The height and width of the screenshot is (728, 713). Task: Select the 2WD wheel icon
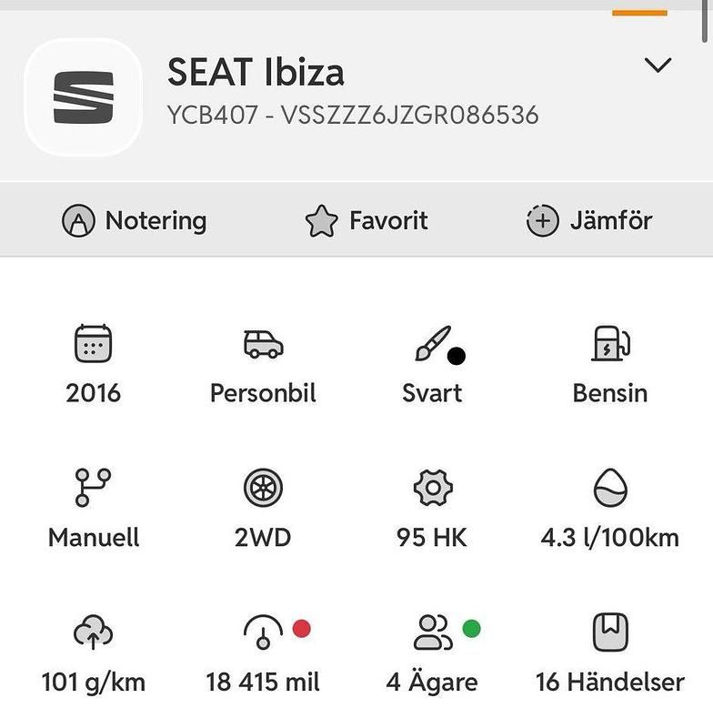pyautogui.click(x=263, y=488)
